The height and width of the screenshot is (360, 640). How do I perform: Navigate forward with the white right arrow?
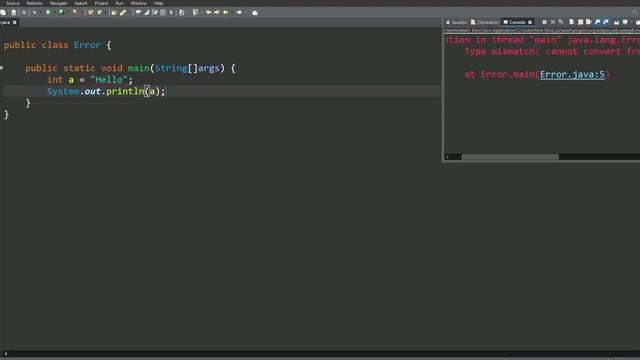tap(239, 13)
